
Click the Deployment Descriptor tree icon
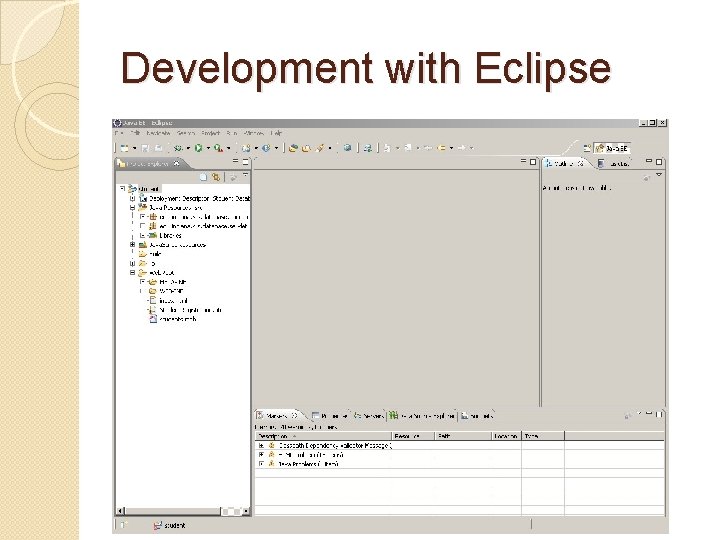coord(143,198)
